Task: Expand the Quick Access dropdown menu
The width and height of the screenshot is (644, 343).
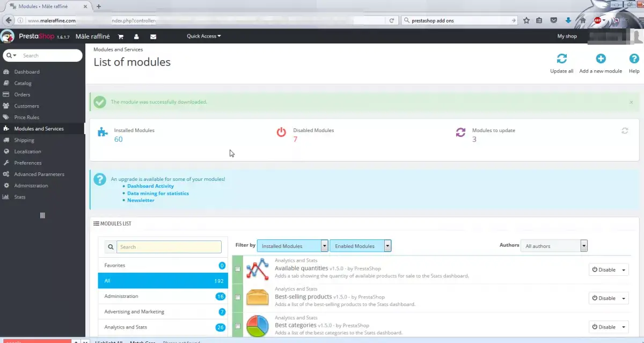Action: pos(204,37)
